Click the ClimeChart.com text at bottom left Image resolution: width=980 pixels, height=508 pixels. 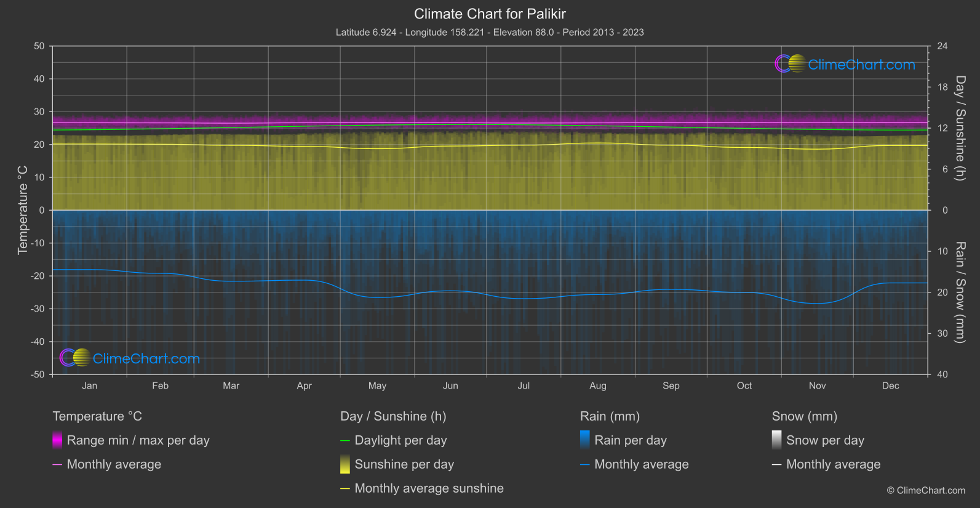(146, 358)
